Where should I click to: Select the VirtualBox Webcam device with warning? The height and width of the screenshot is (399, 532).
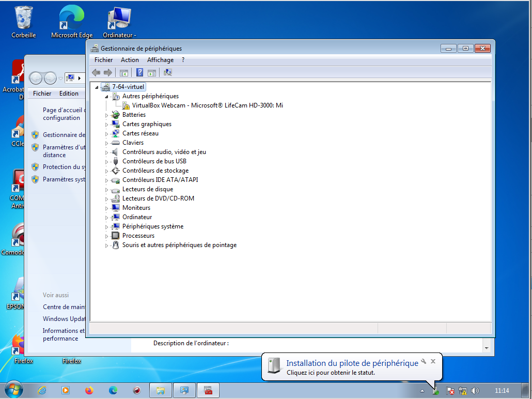pyautogui.click(x=207, y=105)
